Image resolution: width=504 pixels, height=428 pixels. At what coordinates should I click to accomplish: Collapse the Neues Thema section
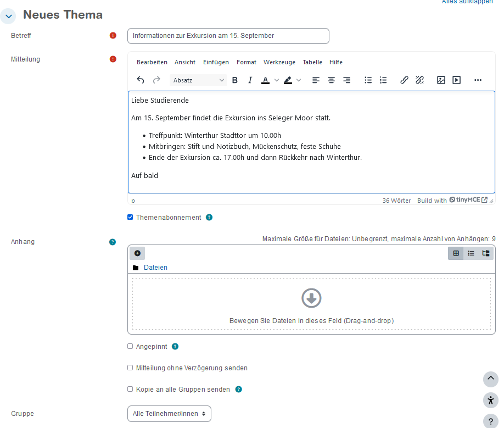pos(8,16)
